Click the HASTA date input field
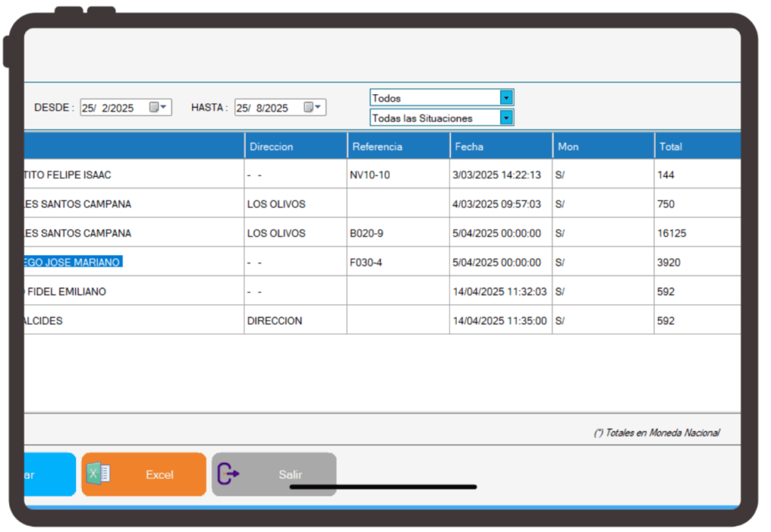Image resolution: width=771 pixels, height=532 pixels. point(267,108)
